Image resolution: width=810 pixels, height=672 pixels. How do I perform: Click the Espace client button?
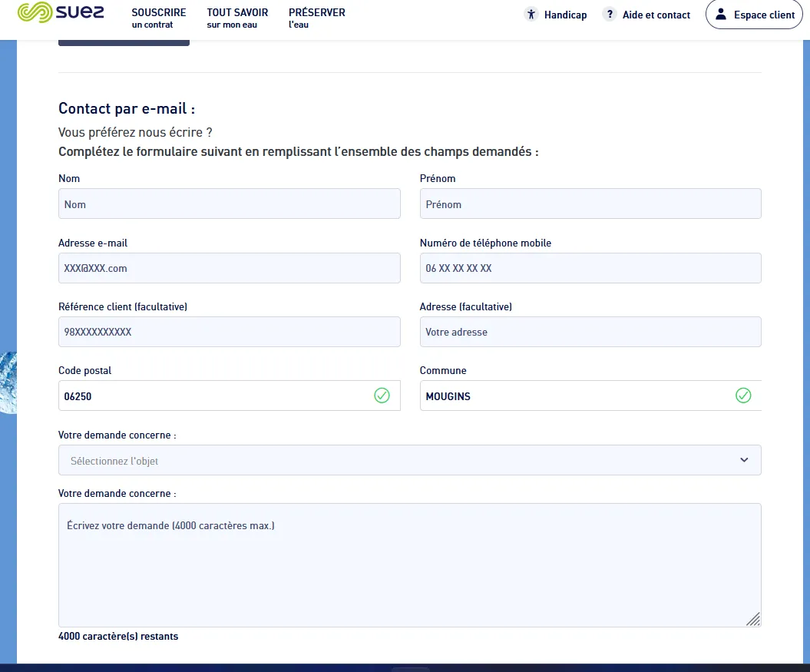tap(754, 15)
